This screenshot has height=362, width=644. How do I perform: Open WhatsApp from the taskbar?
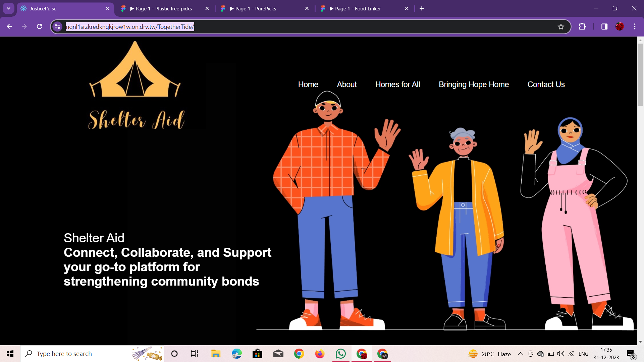click(x=340, y=354)
